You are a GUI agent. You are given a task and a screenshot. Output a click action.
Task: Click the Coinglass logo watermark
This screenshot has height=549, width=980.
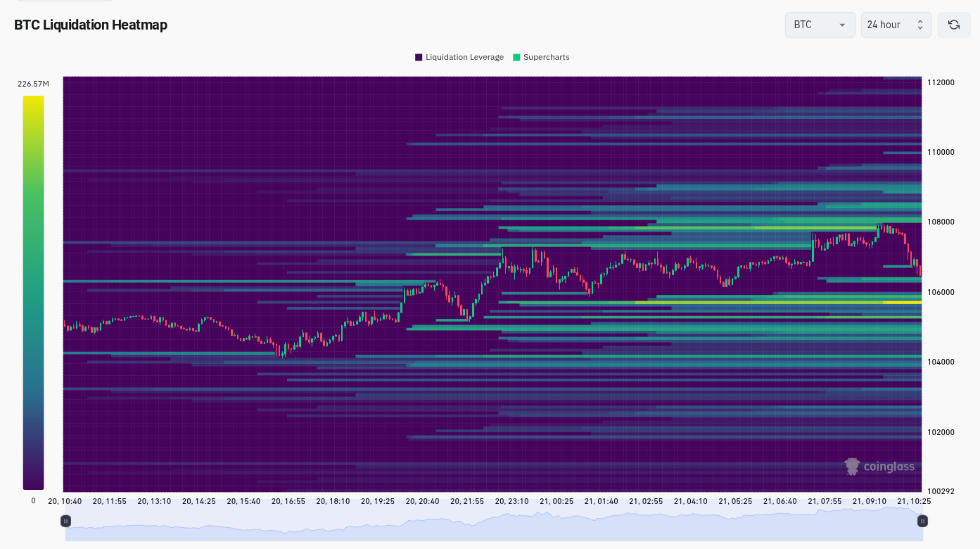point(879,466)
